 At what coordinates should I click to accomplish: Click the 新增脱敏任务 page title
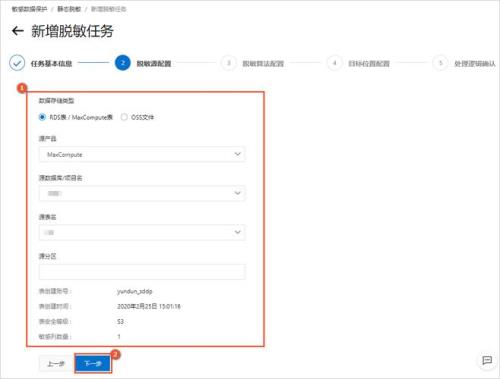[72, 31]
